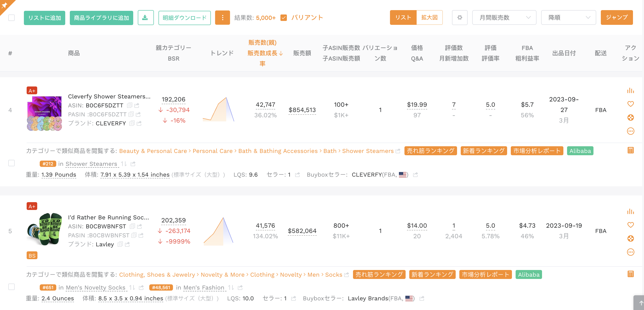644x310 pixels.
Task: Favorite the I'd Rather Be Running Socks
Action: (x=630, y=225)
